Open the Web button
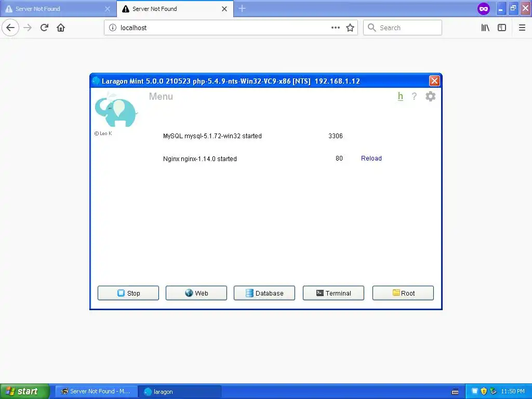 [x=196, y=293]
